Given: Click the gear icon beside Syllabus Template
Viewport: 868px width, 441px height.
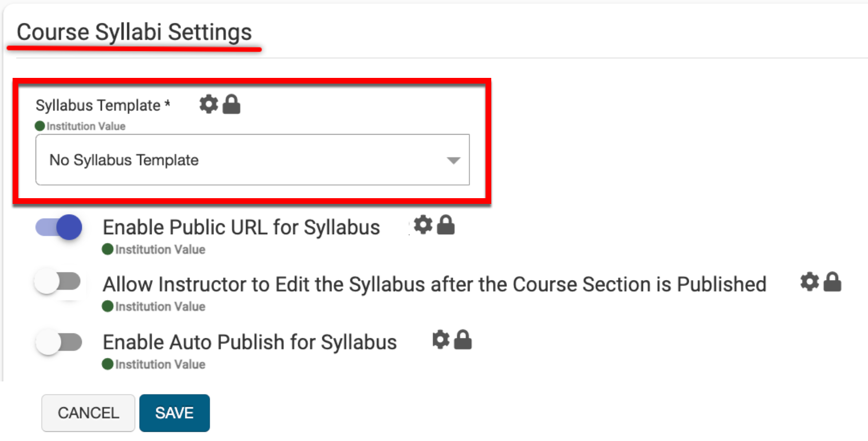Looking at the screenshot, I should (208, 104).
